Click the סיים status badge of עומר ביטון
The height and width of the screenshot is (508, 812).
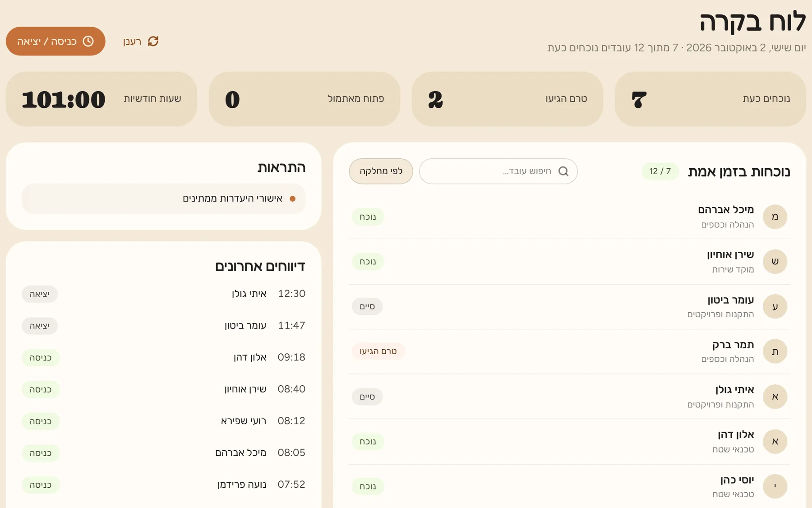click(x=367, y=307)
